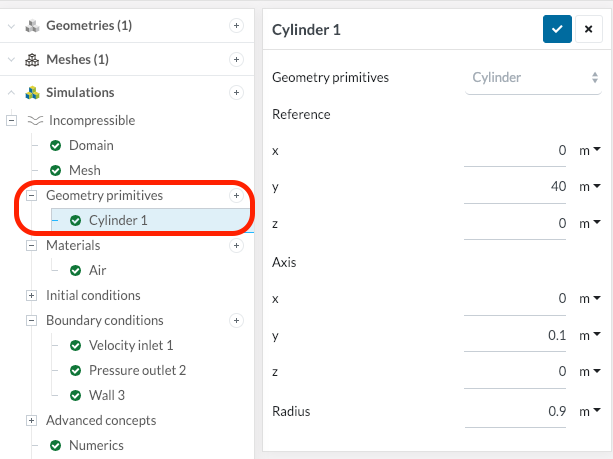Add a new geometry primitive with plus icon

point(236,195)
